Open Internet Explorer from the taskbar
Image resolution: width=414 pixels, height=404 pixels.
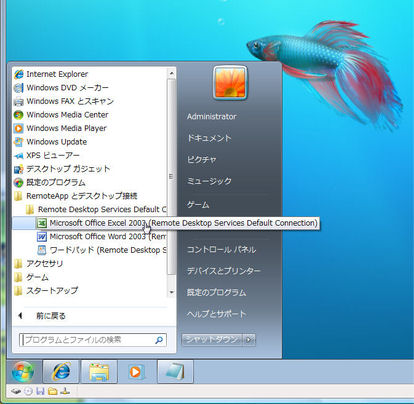pyautogui.click(x=61, y=371)
